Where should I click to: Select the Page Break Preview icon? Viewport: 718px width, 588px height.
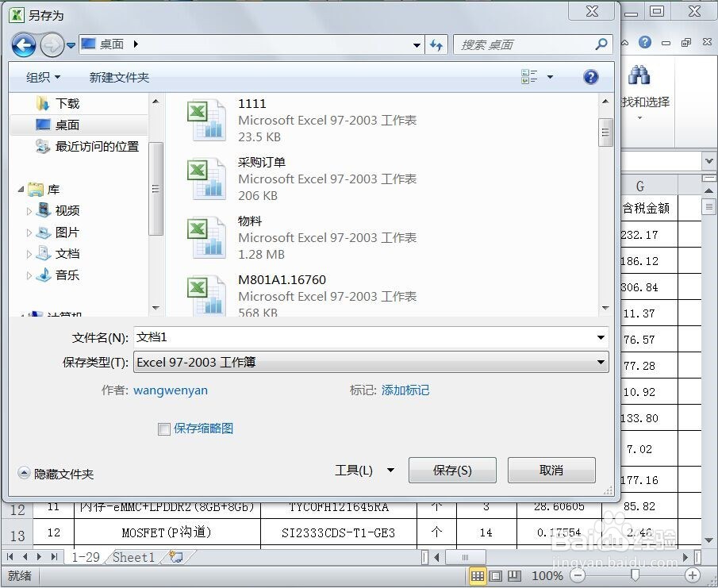pos(513,575)
